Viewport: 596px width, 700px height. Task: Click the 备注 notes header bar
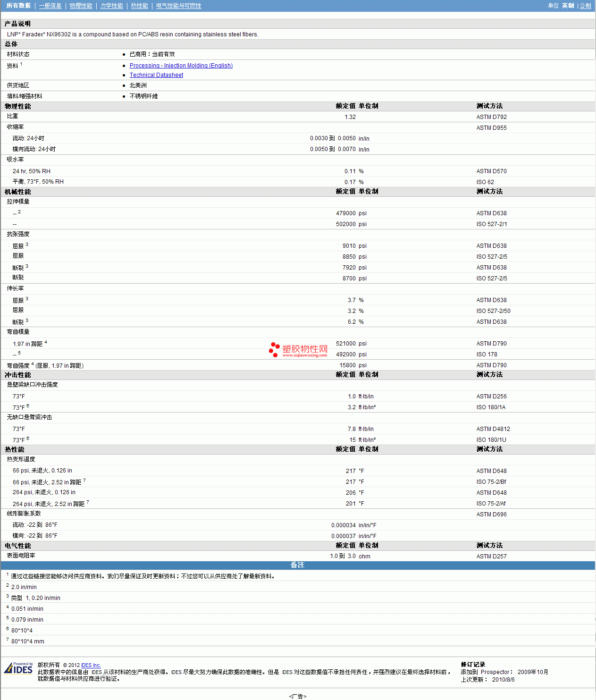point(298,565)
